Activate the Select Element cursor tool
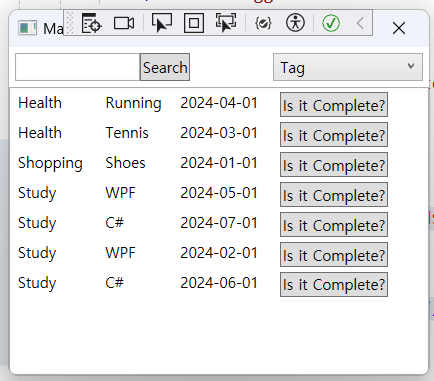434x381 pixels. [x=162, y=23]
